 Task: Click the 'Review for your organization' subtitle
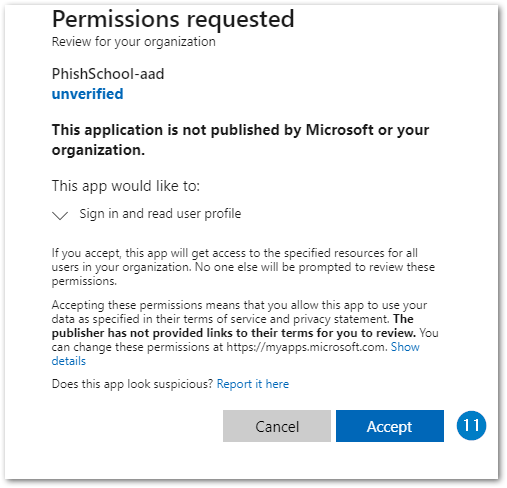tap(134, 42)
